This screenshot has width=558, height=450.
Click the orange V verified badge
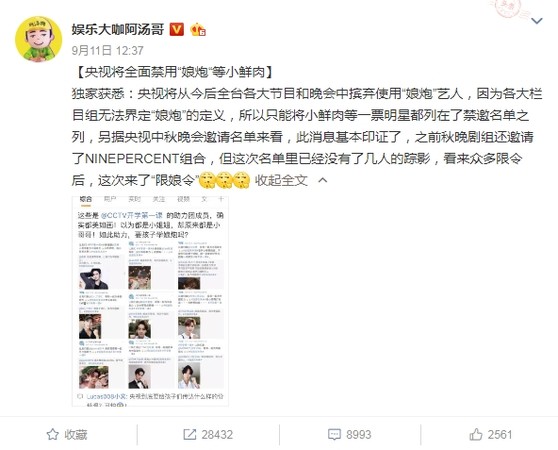pyautogui.click(x=177, y=30)
